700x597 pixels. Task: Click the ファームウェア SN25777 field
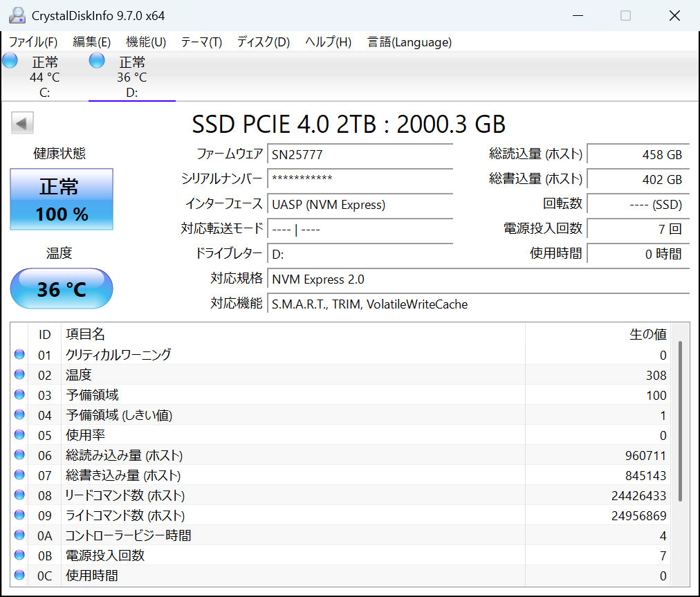(x=360, y=154)
